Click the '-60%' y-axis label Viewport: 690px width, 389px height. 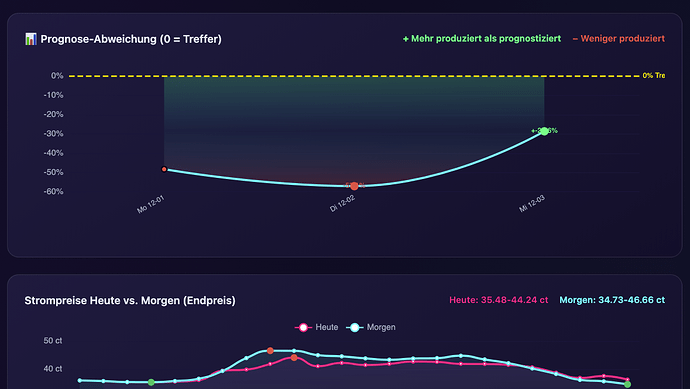54,191
